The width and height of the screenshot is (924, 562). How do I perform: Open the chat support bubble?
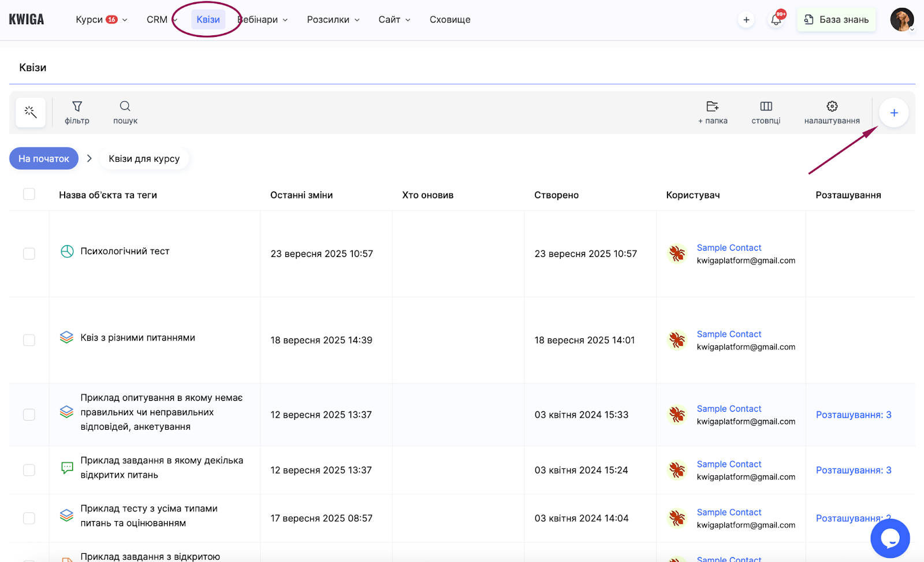click(x=890, y=538)
